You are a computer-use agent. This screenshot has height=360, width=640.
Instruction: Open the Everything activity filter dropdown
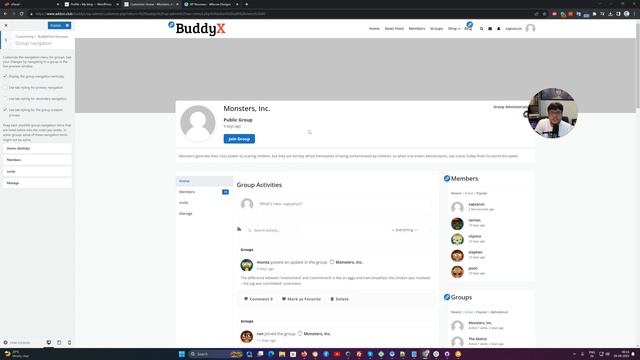(411, 230)
